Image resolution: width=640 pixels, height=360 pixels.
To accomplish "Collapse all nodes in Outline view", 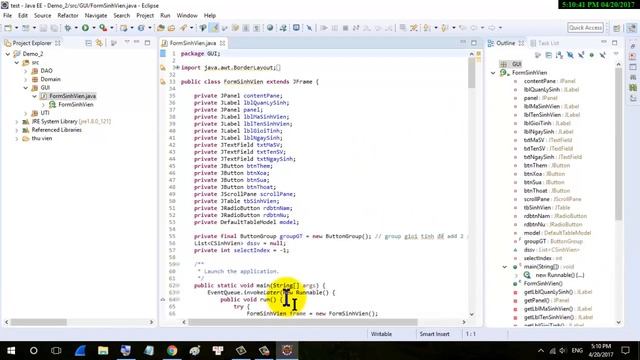I will pyautogui.click(x=548, y=55).
